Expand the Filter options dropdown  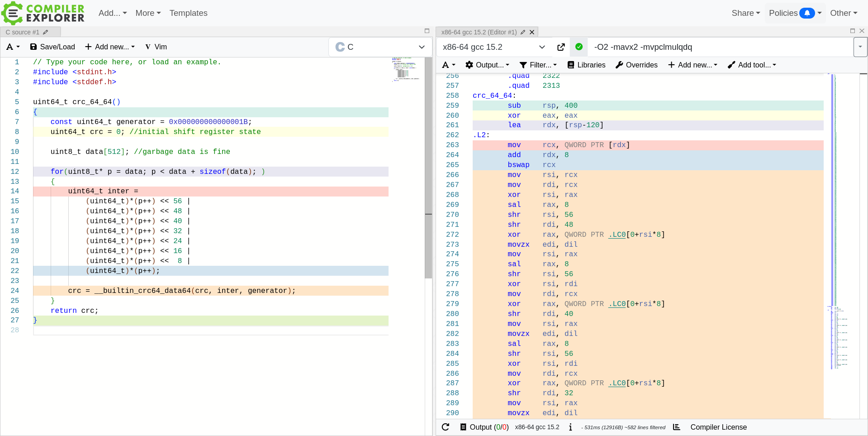point(538,65)
